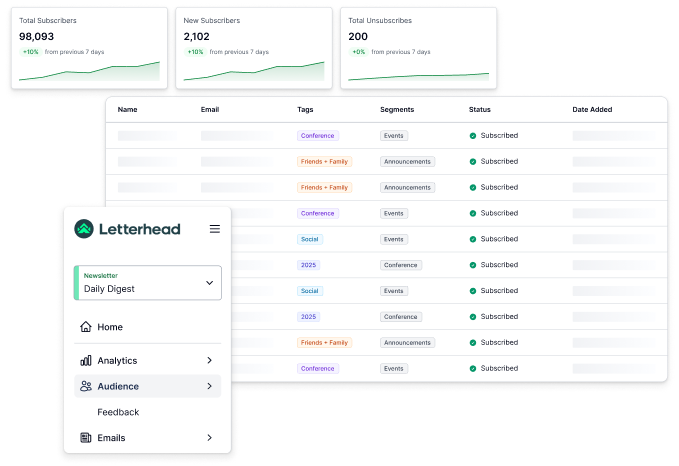The image size is (679, 466).
Task: Click Subscribed status in second row
Action: (x=499, y=161)
